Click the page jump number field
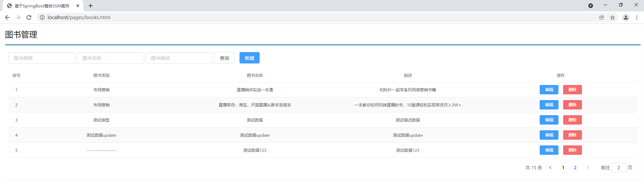 pyautogui.click(x=619, y=168)
